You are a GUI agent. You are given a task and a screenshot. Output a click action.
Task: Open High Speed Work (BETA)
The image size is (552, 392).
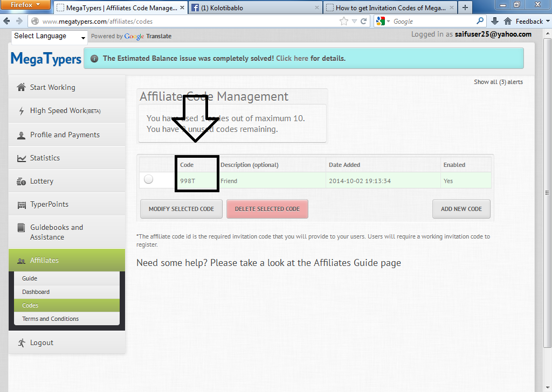point(67,111)
